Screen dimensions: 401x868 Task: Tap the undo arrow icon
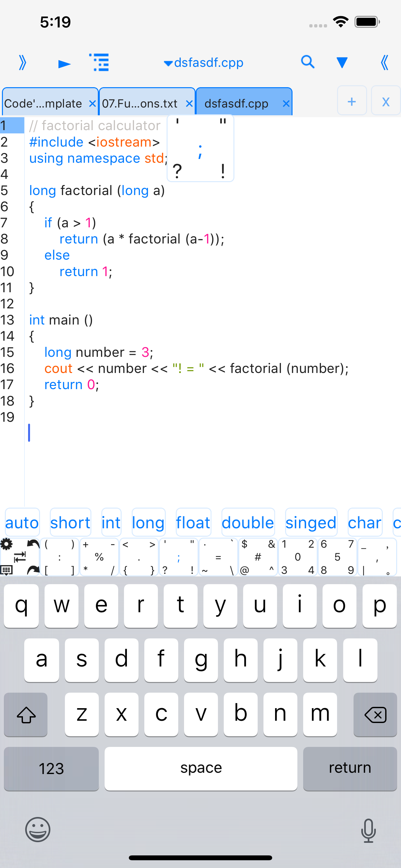click(x=33, y=544)
